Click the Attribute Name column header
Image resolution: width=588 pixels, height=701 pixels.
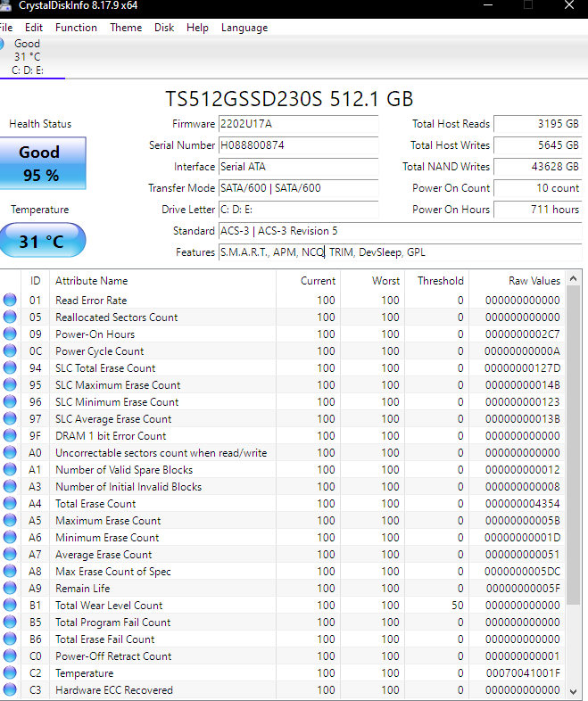pyautogui.click(x=162, y=281)
